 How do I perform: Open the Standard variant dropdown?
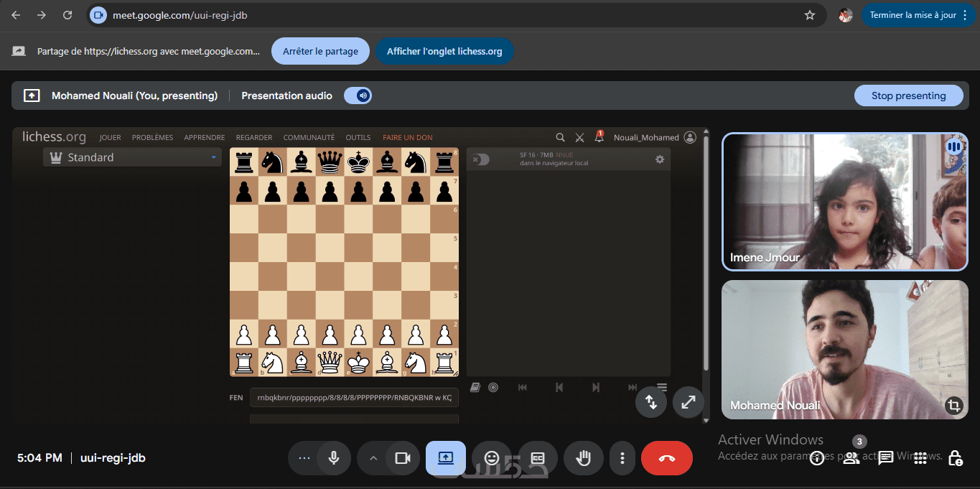(132, 157)
